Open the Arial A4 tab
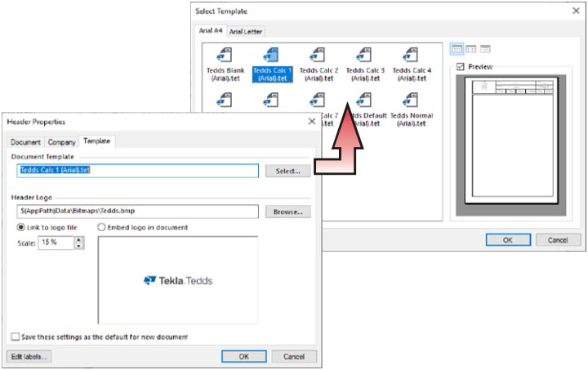This screenshot has height=370, width=588. [x=211, y=31]
